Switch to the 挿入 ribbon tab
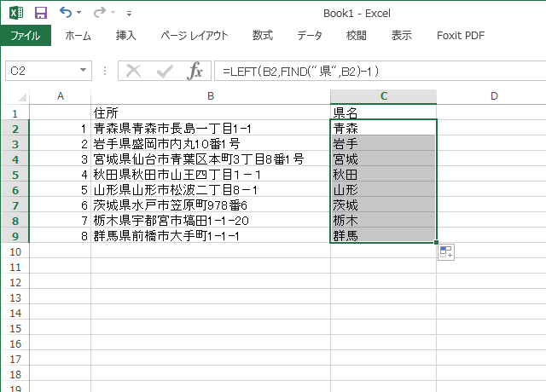 125,36
